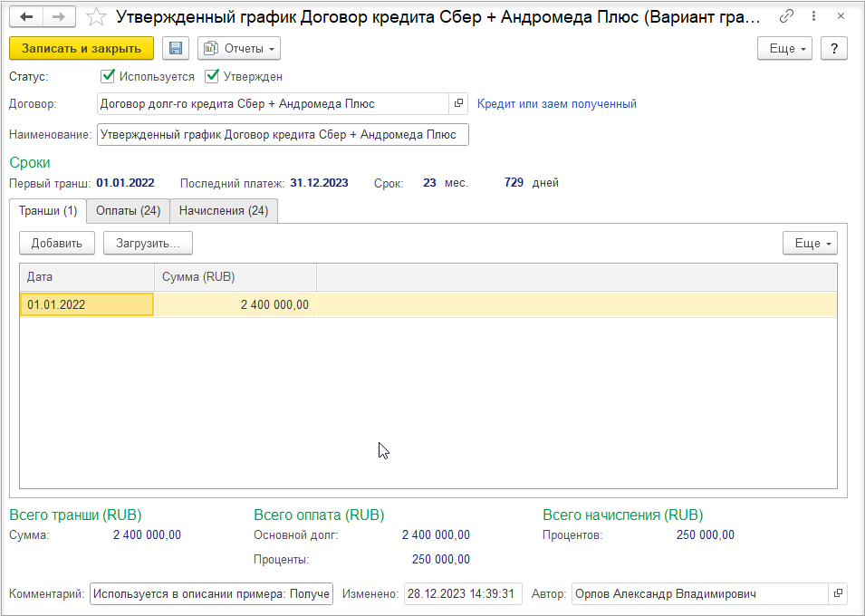
Task: Toggle the Утвержден checkbox
Action: pos(212,76)
